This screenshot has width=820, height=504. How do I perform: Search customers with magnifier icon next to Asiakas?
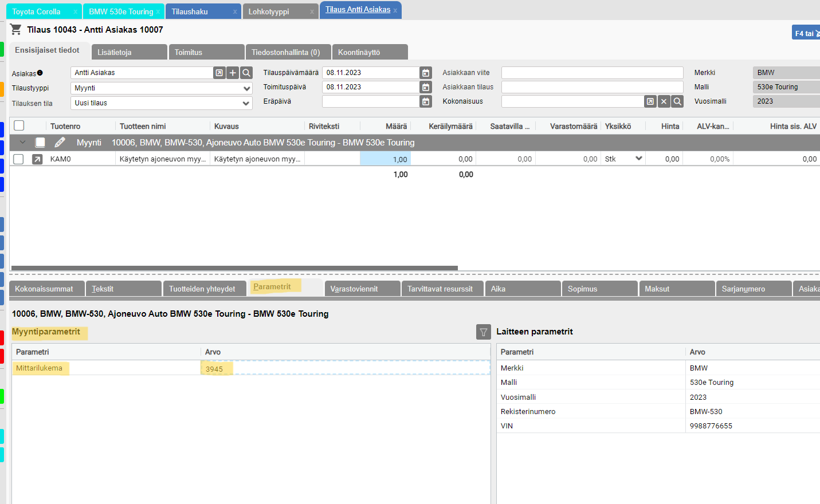[246, 73]
